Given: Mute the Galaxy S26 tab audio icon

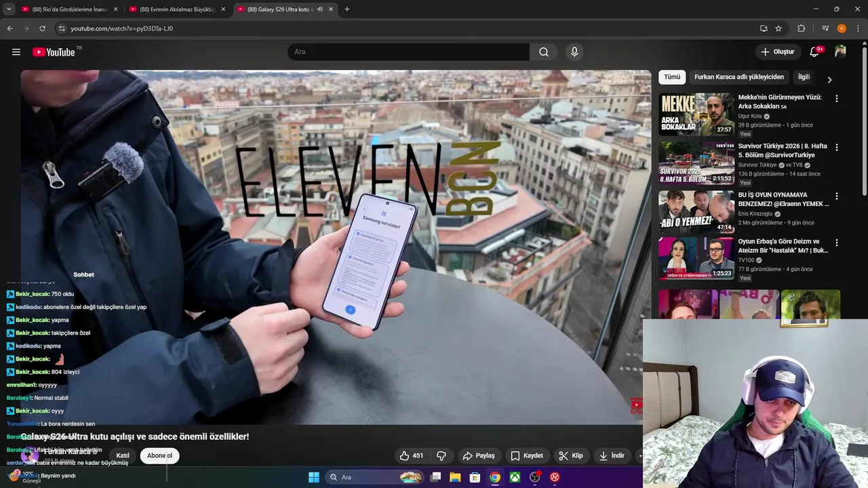Looking at the screenshot, I should pyautogui.click(x=319, y=9).
